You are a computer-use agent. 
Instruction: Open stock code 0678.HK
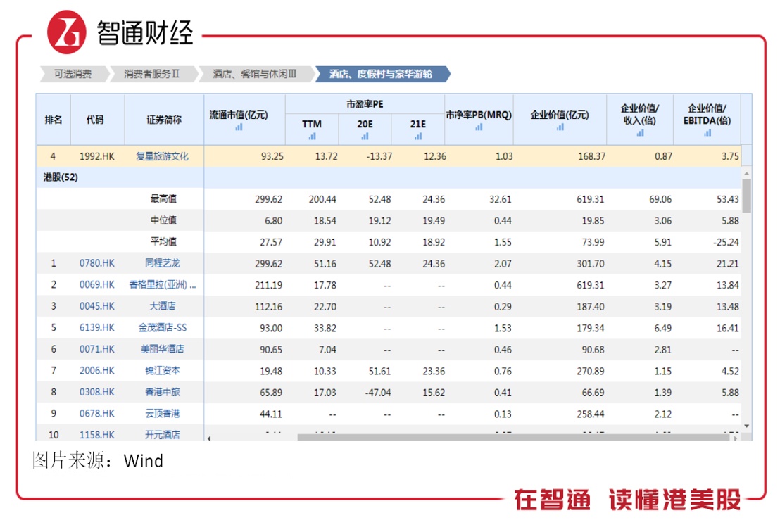pyautogui.click(x=97, y=413)
